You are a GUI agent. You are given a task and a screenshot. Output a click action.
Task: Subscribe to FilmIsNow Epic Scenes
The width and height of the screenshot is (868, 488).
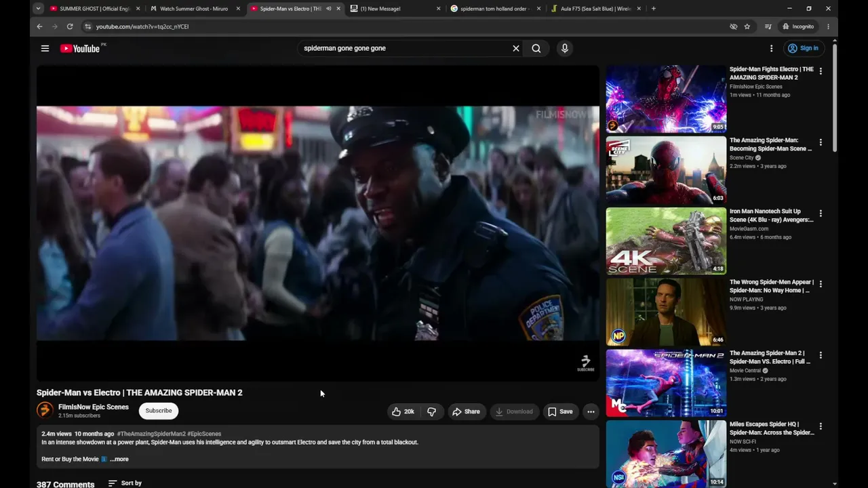[159, 411]
